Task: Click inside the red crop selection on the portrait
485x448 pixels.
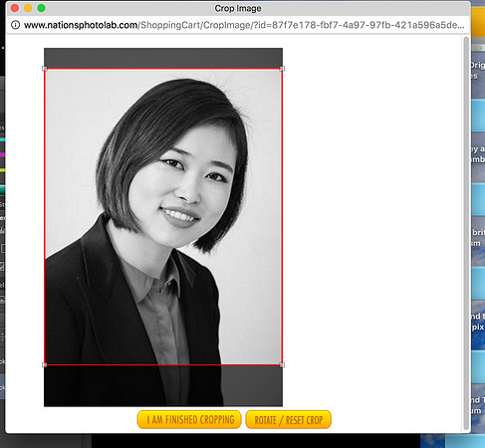Action: click(163, 217)
